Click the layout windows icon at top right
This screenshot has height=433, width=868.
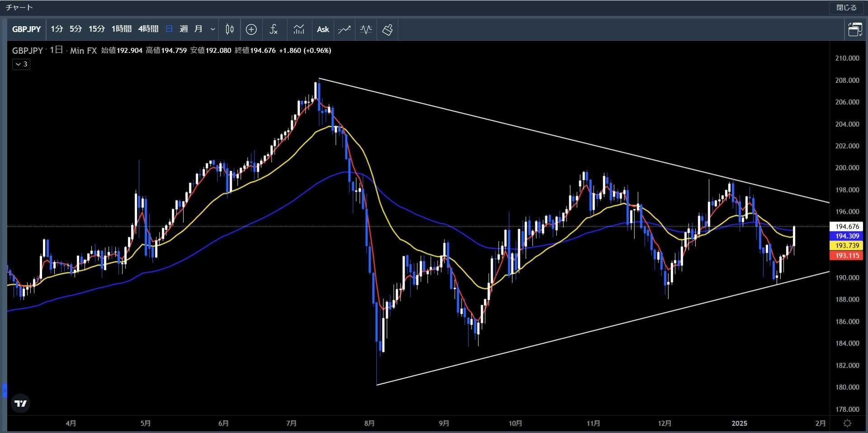[855, 29]
